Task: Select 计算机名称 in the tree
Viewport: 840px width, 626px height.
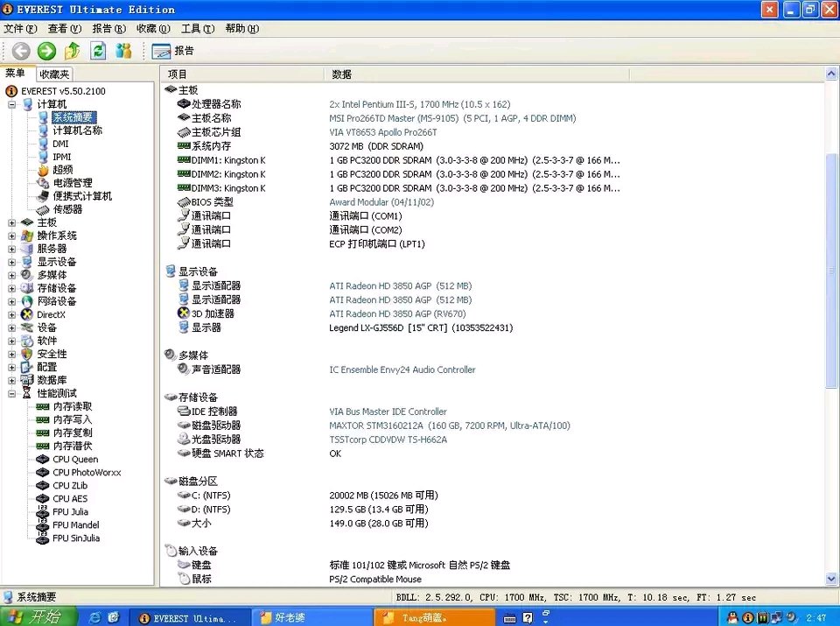Action: coord(77,130)
